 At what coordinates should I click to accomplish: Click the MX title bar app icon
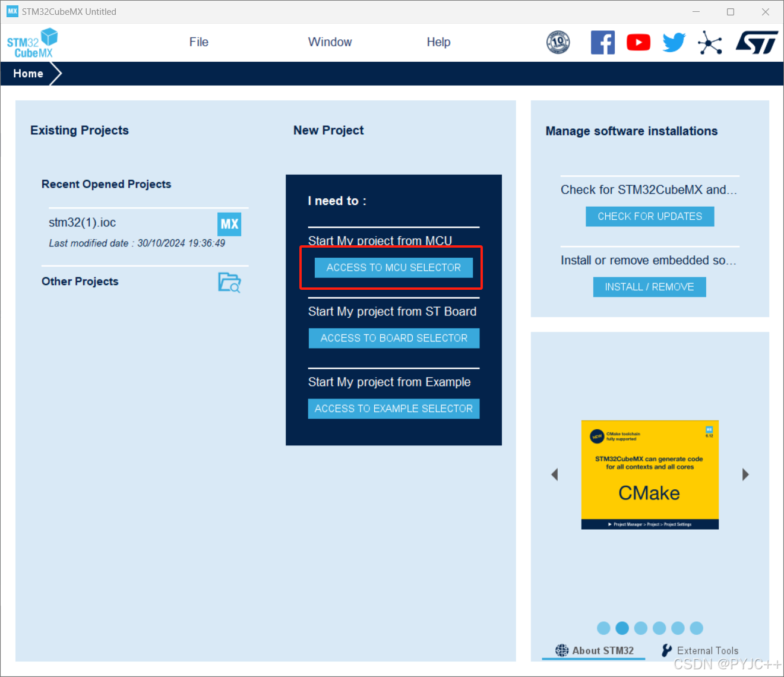pos(12,11)
